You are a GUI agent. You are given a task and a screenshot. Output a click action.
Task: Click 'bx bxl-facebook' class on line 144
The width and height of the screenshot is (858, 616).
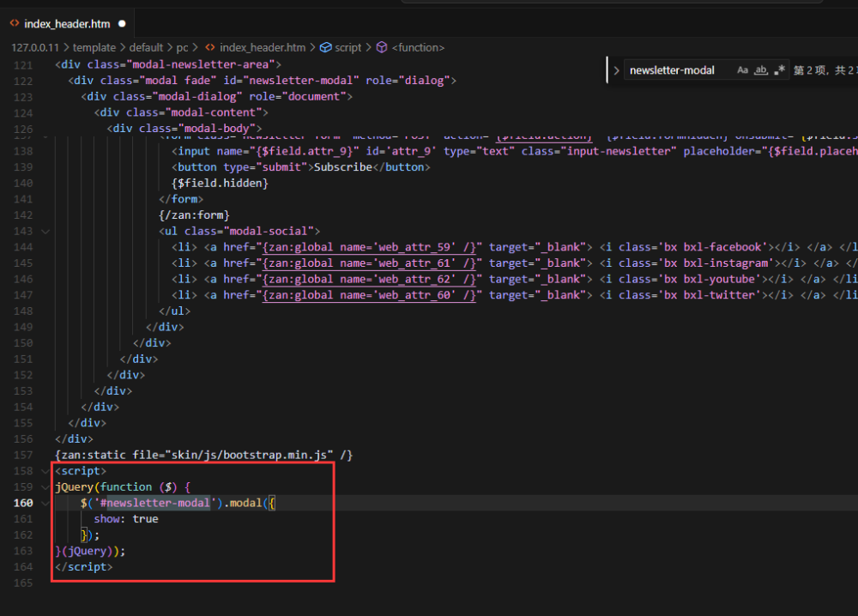point(712,247)
